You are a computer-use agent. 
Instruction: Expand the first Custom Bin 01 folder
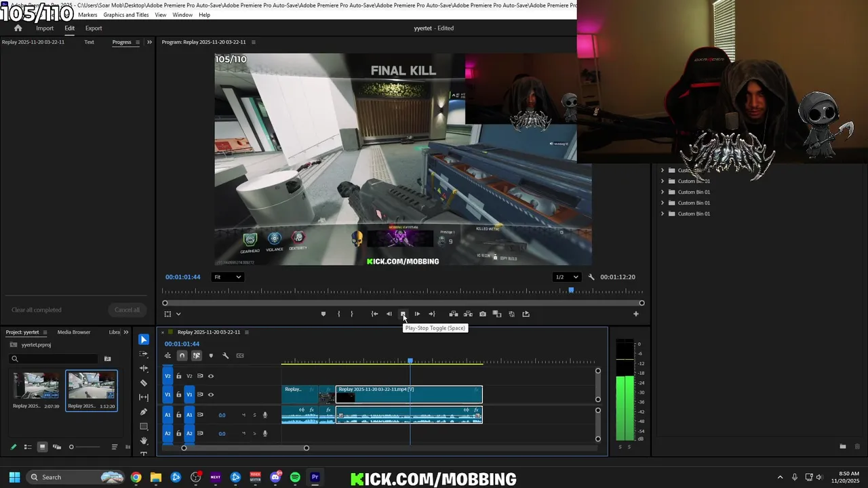coord(663,170)
